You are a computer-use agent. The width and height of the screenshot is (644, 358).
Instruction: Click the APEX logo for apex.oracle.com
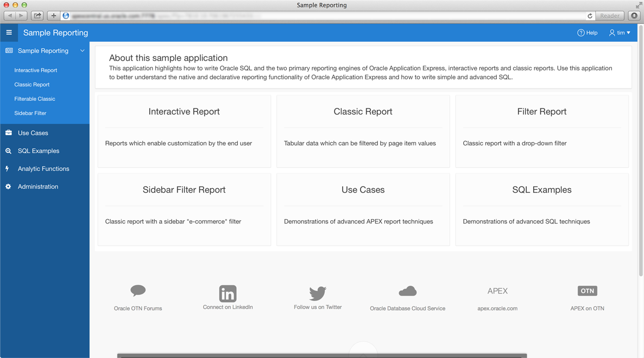(x=497, y=291)
